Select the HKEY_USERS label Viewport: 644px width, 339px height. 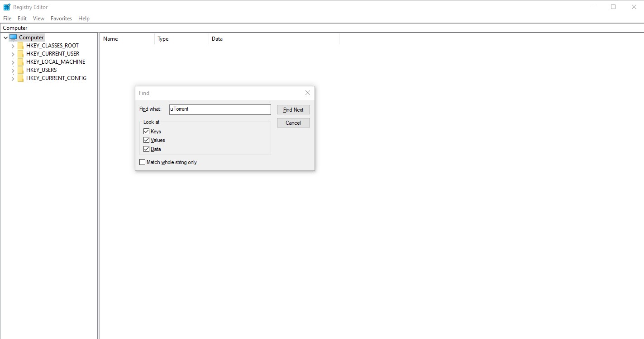tap(41, 70)
